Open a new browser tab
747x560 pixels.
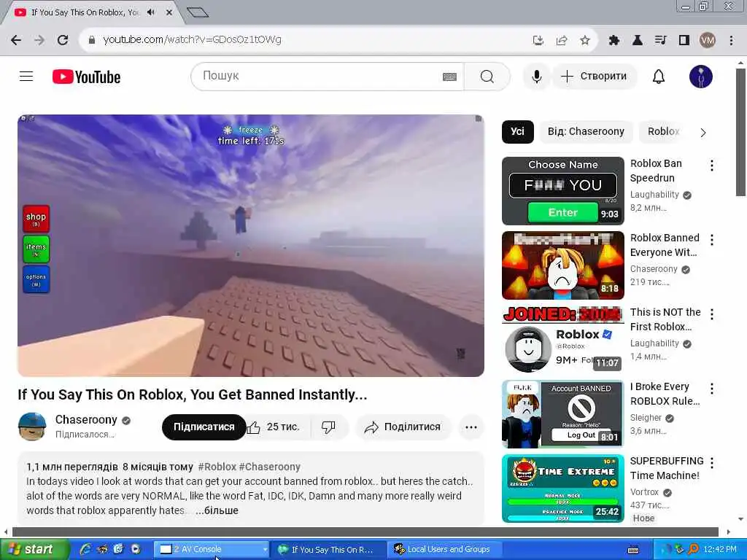[x=197, y=12]
